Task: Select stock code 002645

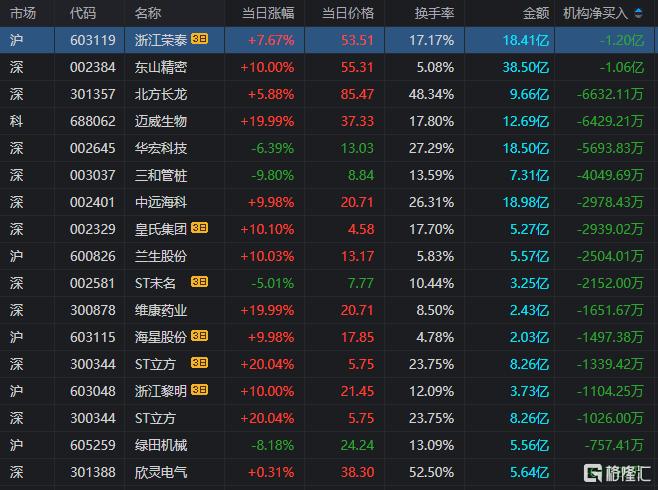Action: (x=93, y=148)
